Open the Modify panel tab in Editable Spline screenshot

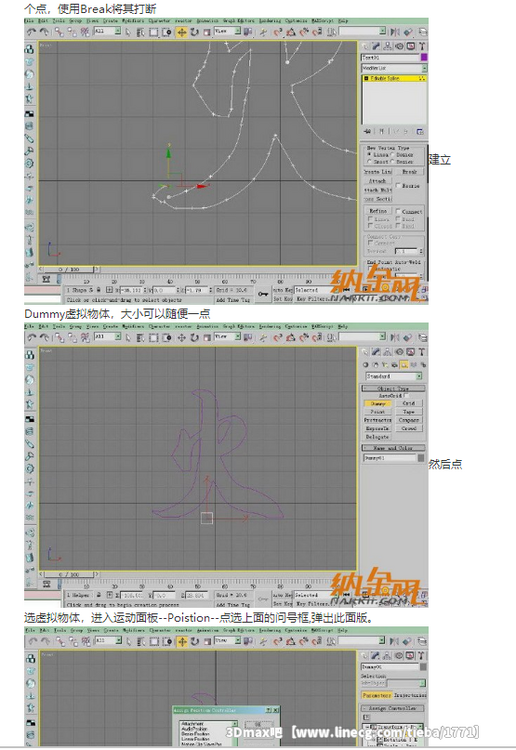point(376,46)
